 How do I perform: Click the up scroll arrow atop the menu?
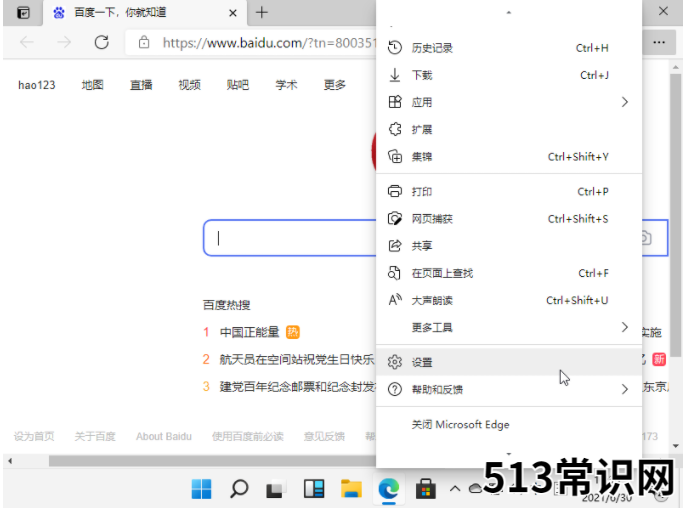point(509,13)
